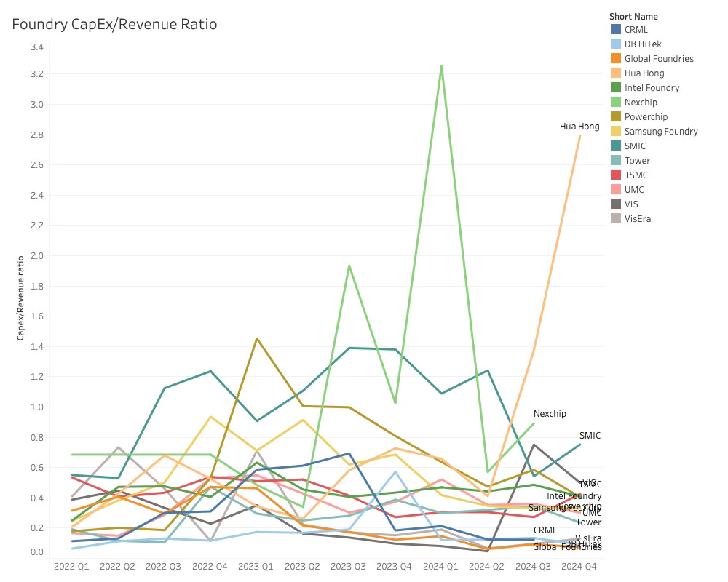
Task: Click the Tower legend color swatch
Action: [x=616, y=160]
